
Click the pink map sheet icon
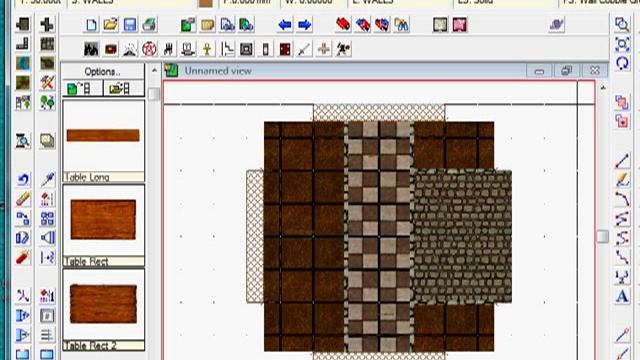coord(460,25)
